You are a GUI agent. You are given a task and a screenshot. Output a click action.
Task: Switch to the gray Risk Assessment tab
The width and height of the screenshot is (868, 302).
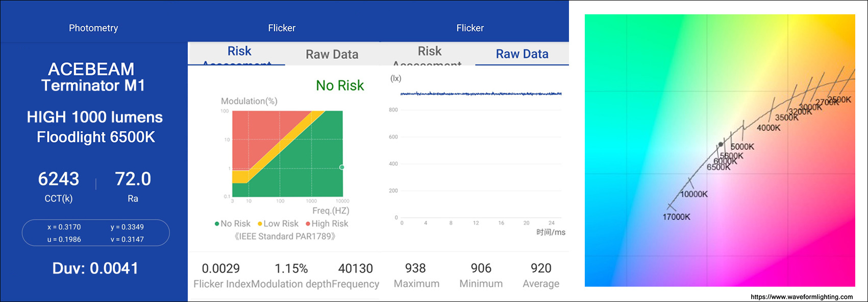coord(430,54)
